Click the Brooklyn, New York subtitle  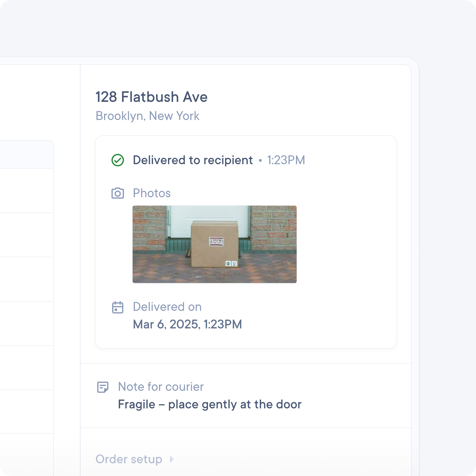click(147, 116)
